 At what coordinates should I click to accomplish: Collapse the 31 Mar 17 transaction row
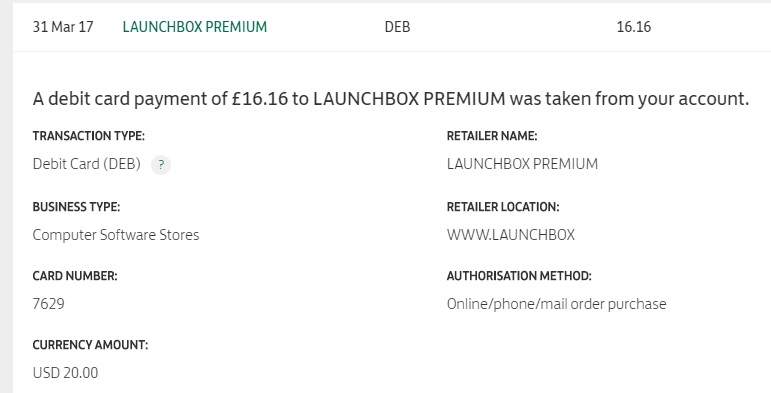[391, 27]
